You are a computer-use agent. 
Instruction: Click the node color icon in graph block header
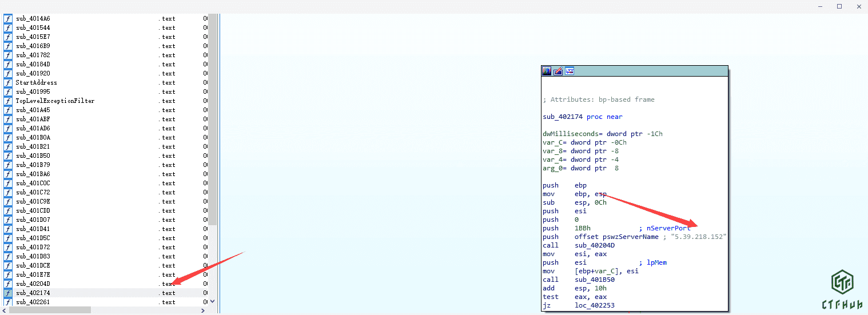547,71
